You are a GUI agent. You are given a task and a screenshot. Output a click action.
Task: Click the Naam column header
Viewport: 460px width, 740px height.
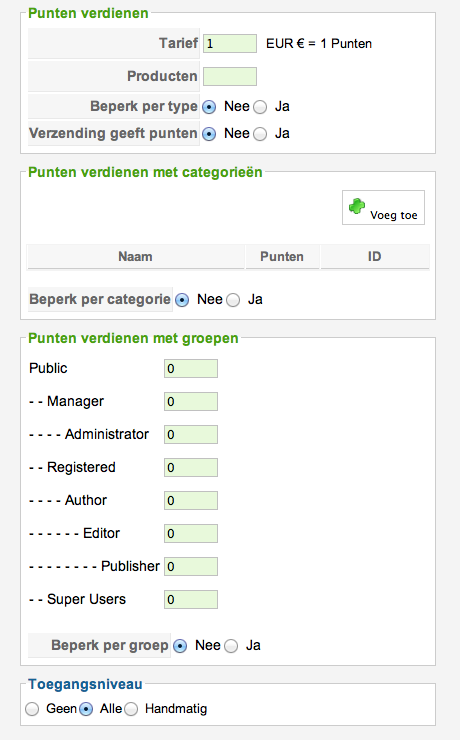(x=135, y=257)
